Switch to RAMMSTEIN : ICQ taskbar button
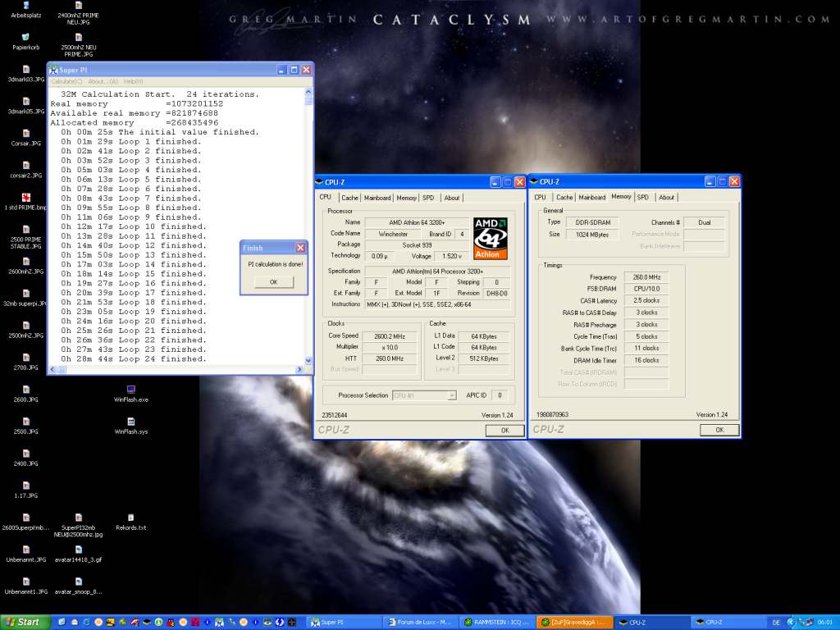 pos(498,622)
